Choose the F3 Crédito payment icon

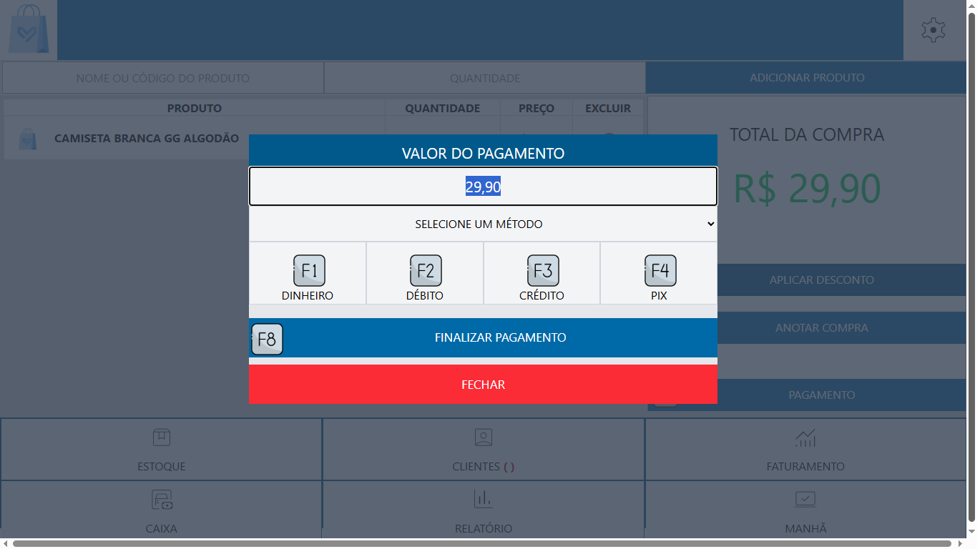click(x=542, y=271)
